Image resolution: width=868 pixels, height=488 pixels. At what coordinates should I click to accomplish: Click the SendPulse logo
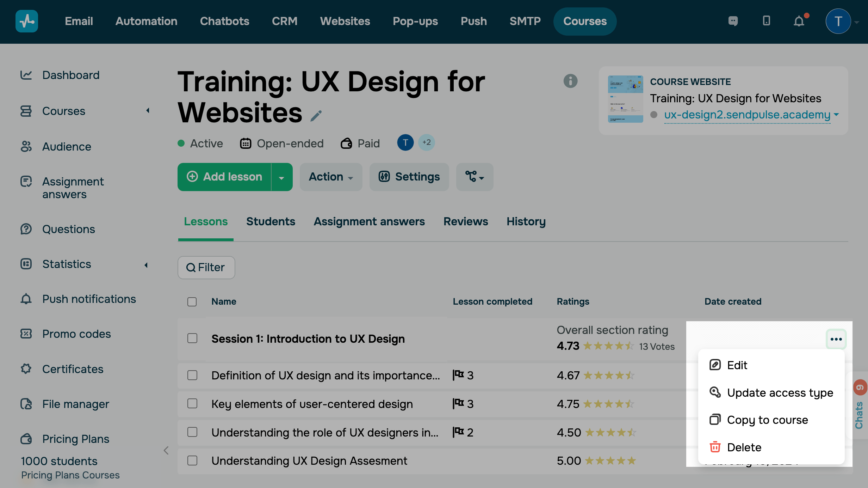27,21
